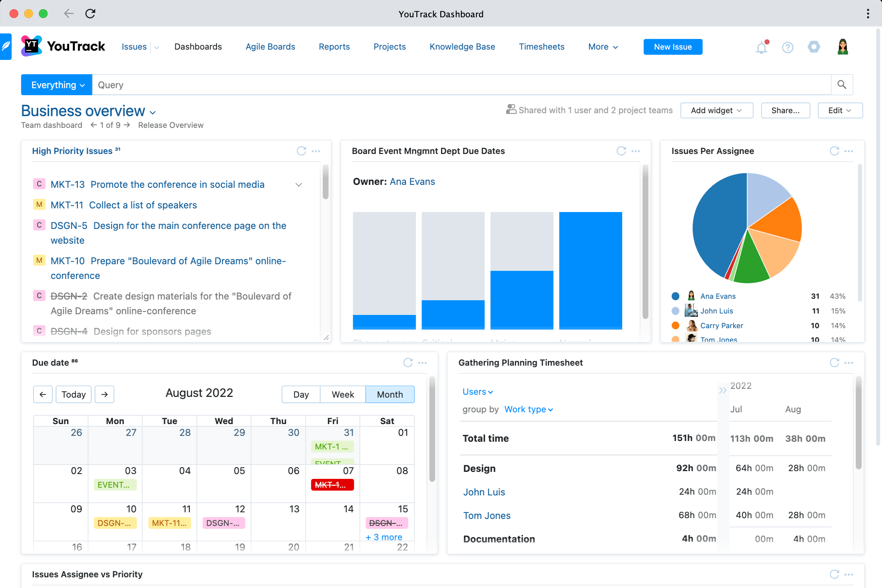Open the notifications bell

(x=761, y=47)
